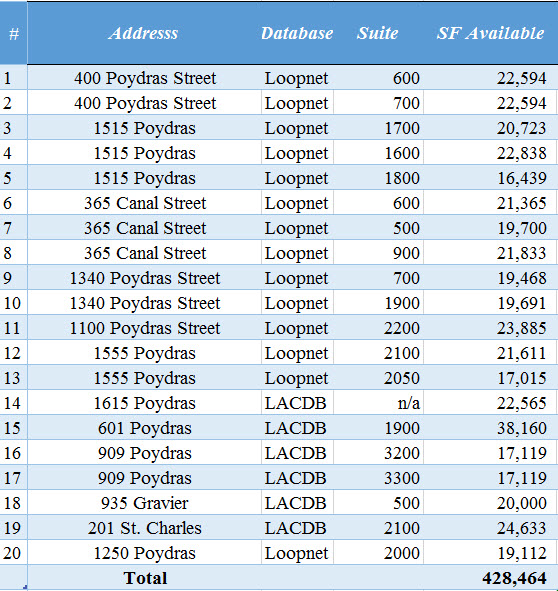Viewport: 558px width, 591px height.
Task: Click the SF Available header cell
Action: pyautogui.click(x=490, y=33)
